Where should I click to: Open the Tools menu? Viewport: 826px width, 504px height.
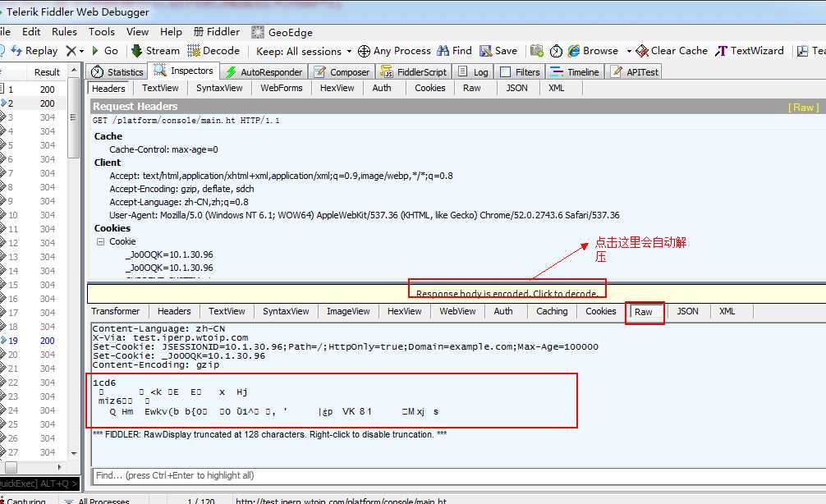pos(102,31)
